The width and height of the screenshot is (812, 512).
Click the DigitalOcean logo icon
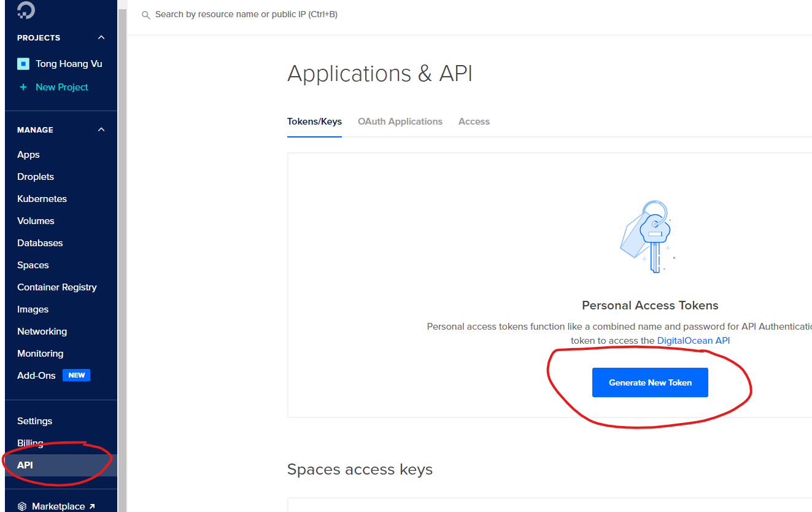[x=26, y=9]
